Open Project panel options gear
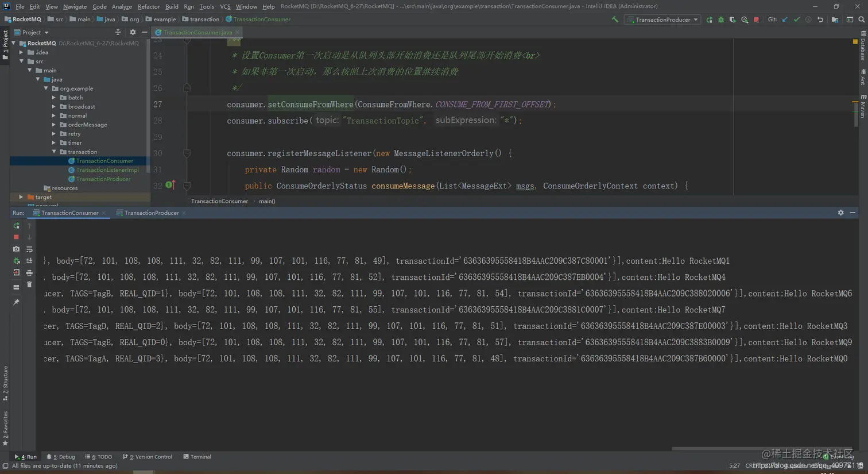The image size is (868, 474). tap(133, 32)
